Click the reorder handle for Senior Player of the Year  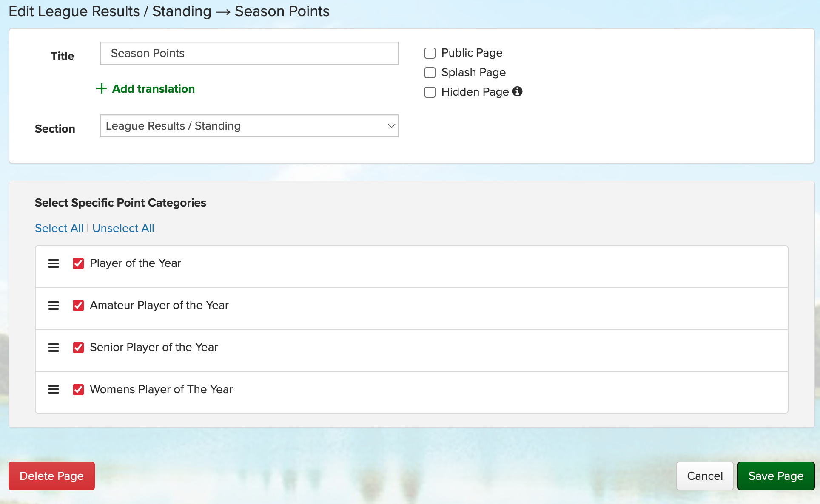54,348
